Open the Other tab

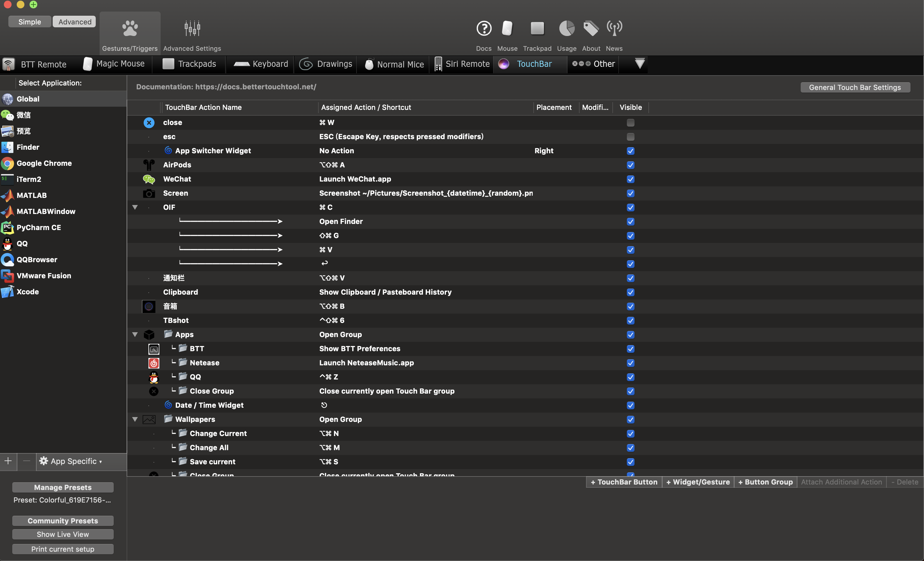tap(593, 64)
